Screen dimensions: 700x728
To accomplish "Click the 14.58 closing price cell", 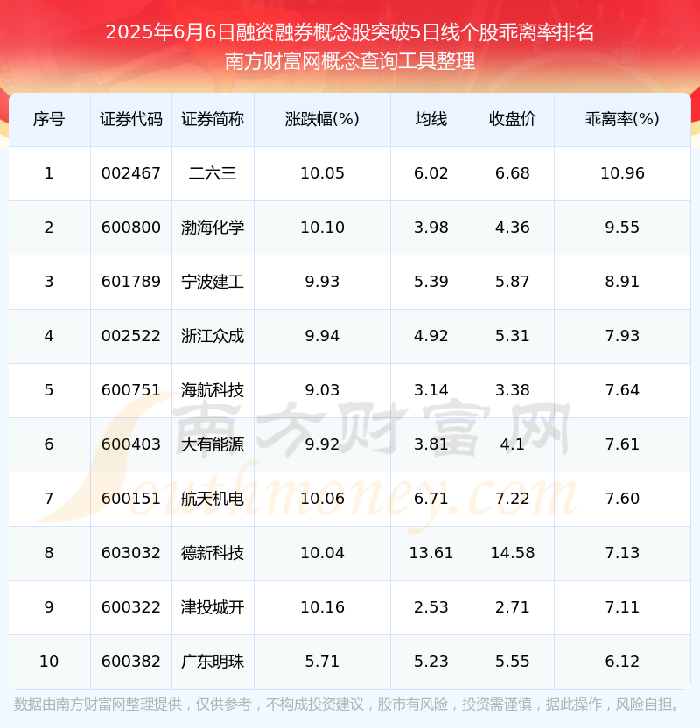I will click(x=513, y=553).
